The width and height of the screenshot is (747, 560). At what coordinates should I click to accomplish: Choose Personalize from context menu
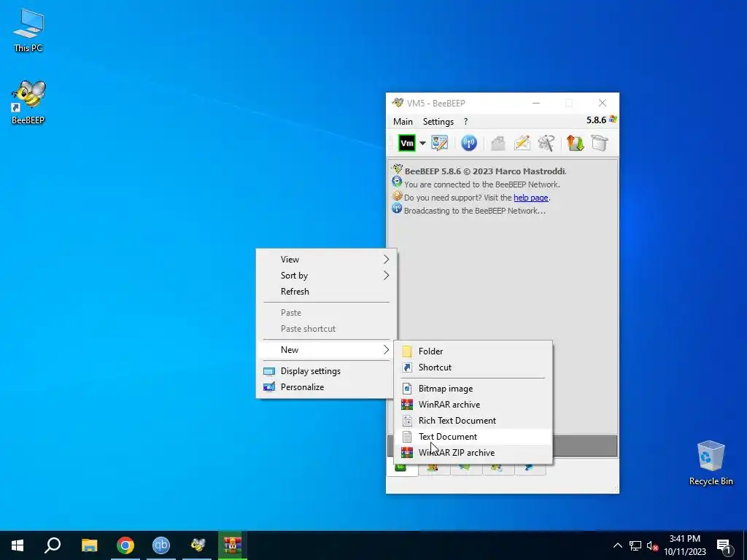pyautogui.click(x=326, y=387)
